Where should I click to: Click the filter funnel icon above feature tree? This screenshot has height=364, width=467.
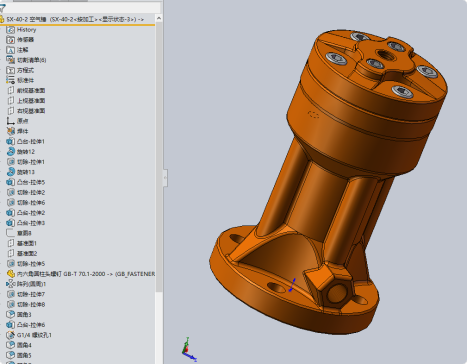[2, 8]
